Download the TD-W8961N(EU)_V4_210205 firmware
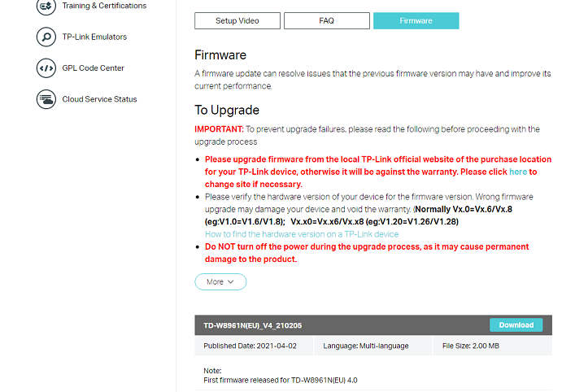The height and width of the screenshot is (392, 575). coord(516,324)
